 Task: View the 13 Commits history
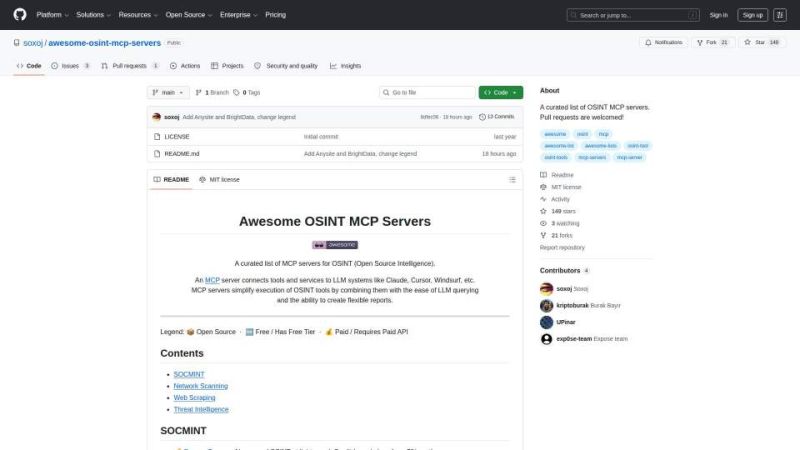[496, 117]
